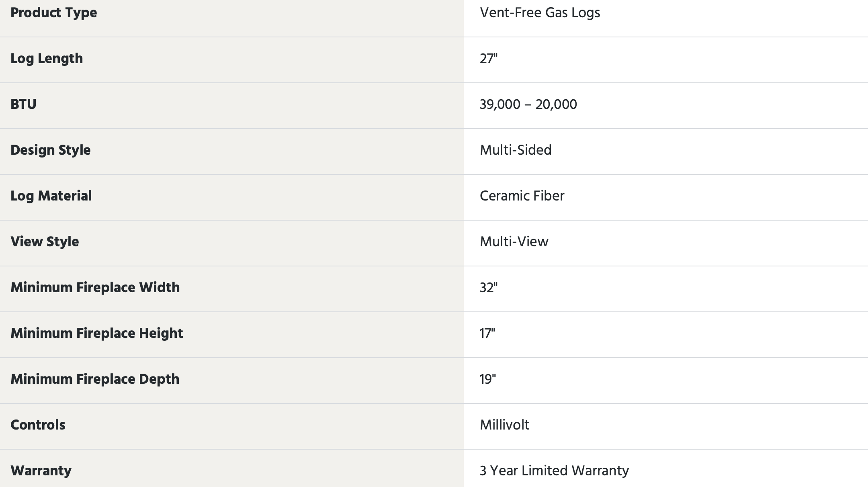Select the Vent-Free Gas Logs value

540,13
